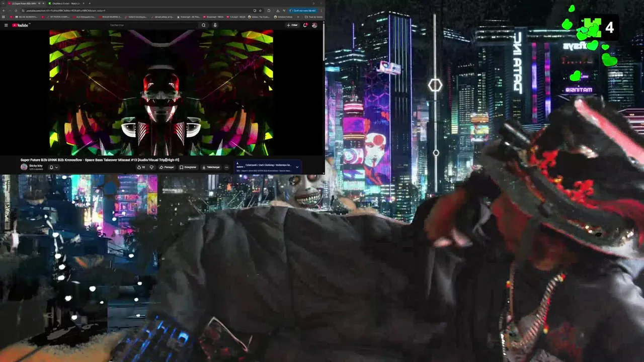Screen dimensions: 644x362
Task: Click the Télécharger download button
Action: [211, 167]
